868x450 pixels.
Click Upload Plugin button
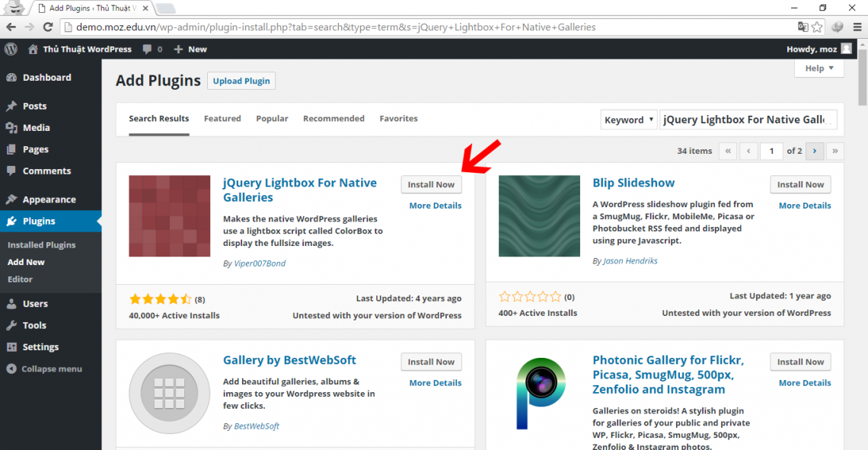point(241,81)
